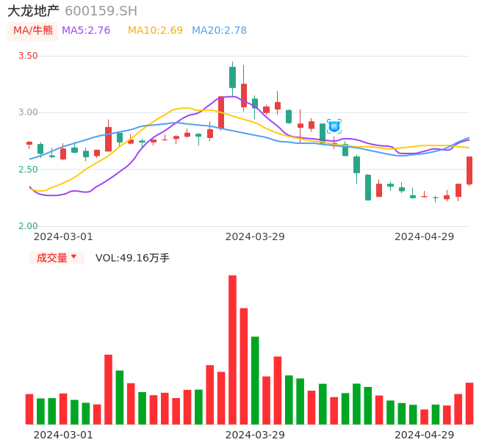Screen dimensions: 504x445
Task: Click the 3.50 price axis label
Action: pyautogui.click(x=28, y=56)
